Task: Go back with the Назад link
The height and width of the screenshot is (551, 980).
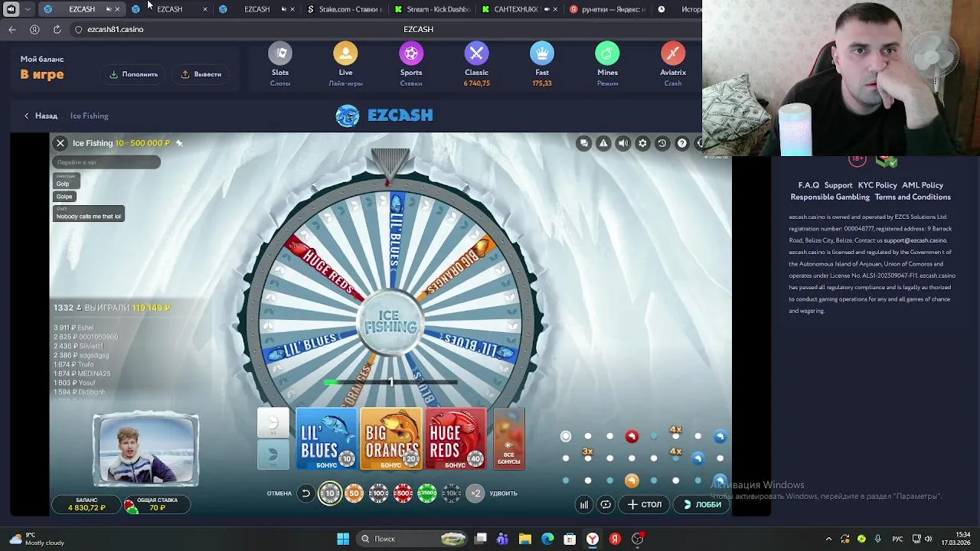Action: [41, 116]
